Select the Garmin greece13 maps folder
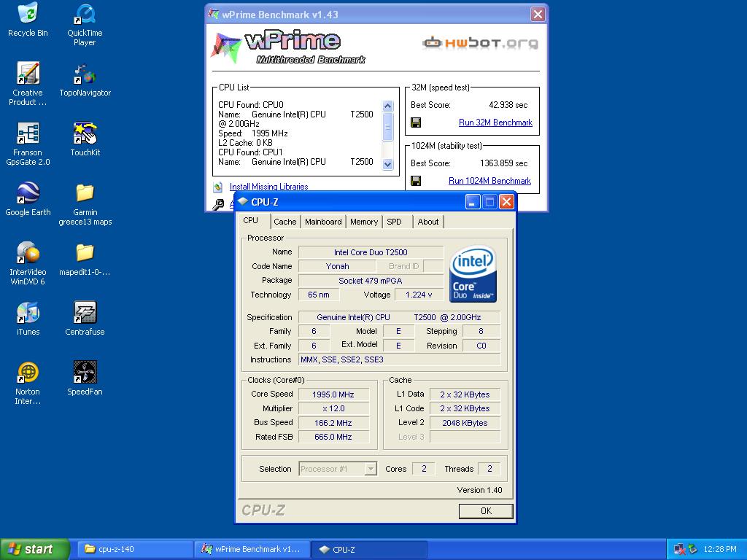The width and height of the screenshot is (747, 560). (x=85, y=192)
